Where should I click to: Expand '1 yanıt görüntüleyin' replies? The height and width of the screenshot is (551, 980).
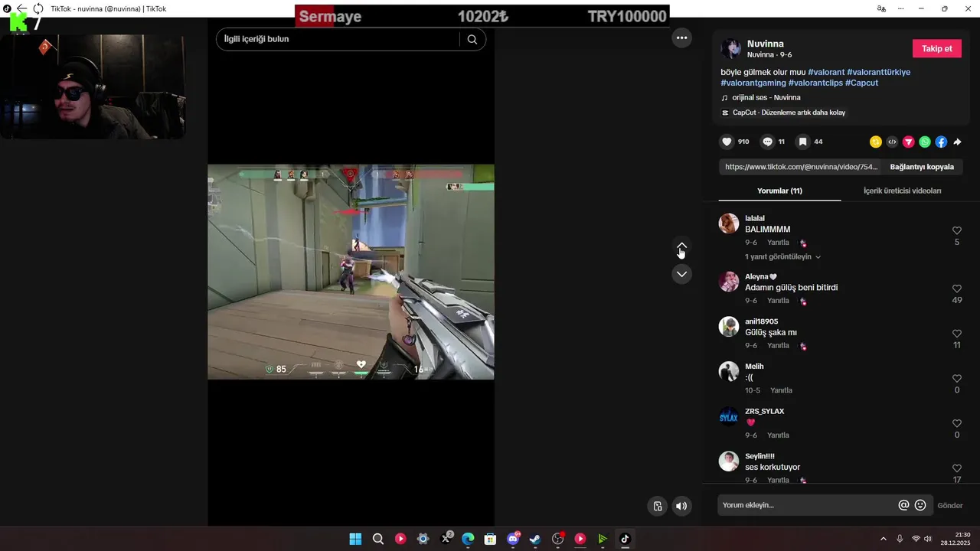click(782, 257)
